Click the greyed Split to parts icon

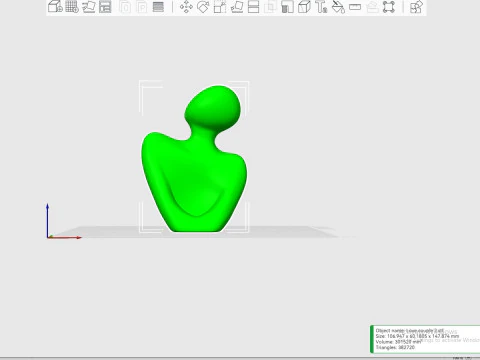coord(142,7)
